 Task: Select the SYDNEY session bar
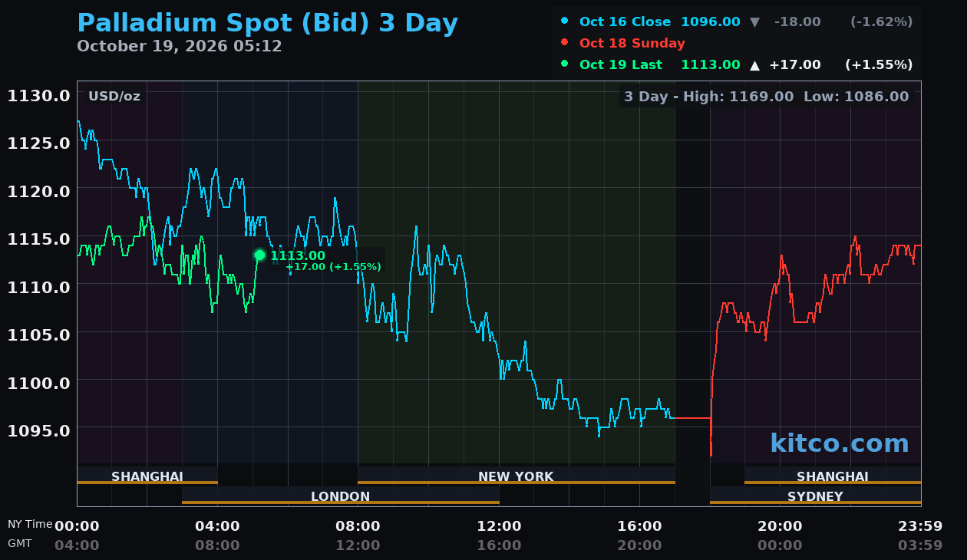[x=815, y=496]
